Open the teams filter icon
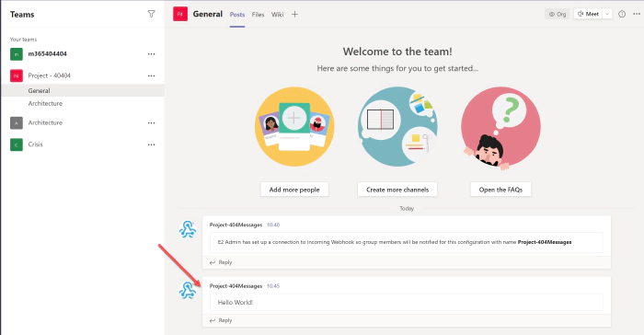The width and height of the screenshot is (644, 335). click(151, 14)
